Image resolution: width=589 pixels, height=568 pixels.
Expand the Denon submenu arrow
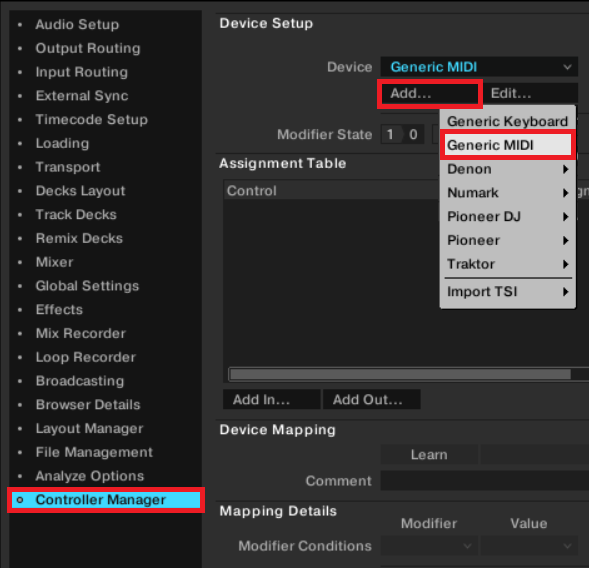565,169
